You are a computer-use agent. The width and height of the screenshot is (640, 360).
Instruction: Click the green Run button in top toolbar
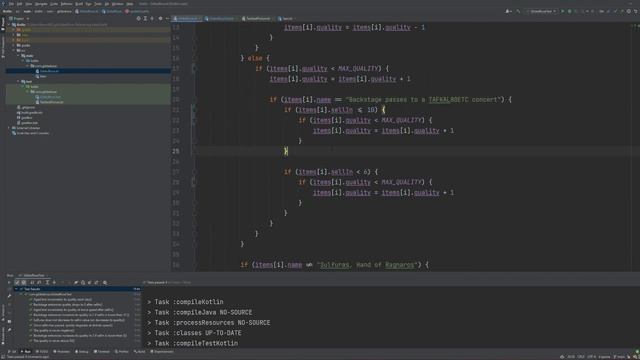[x=562, y=11]
